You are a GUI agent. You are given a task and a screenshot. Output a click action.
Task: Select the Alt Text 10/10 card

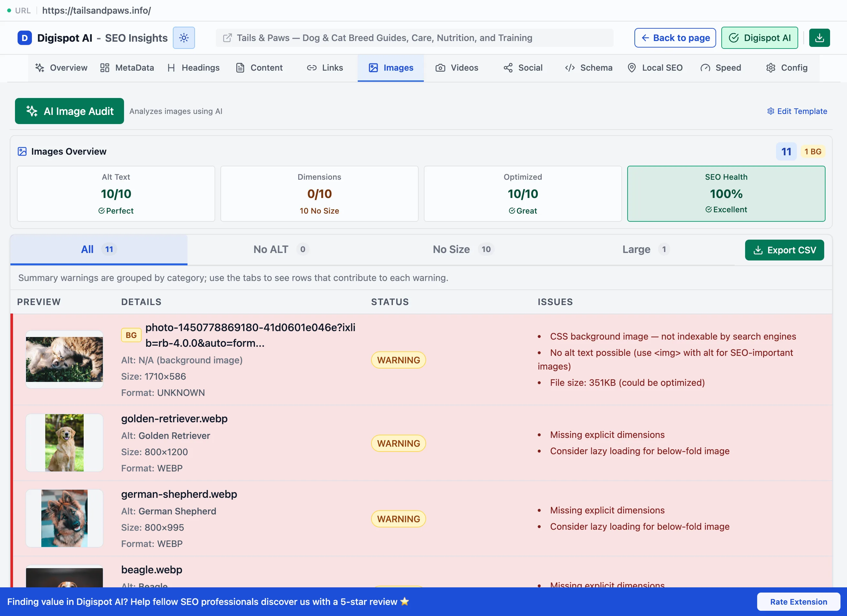[x=116, y=194]
